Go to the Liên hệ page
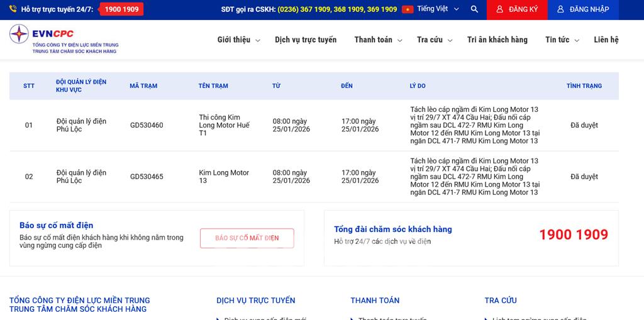 coord(606,40)
